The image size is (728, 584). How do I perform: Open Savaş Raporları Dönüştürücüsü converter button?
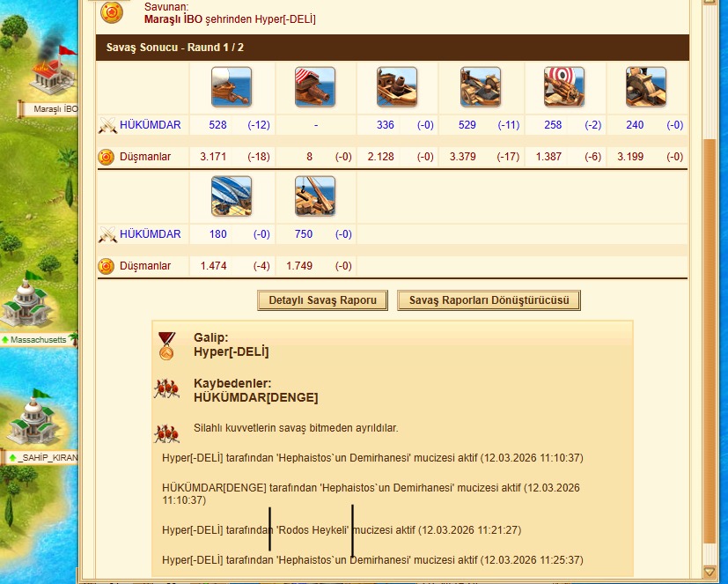click(x=489, y=300)
